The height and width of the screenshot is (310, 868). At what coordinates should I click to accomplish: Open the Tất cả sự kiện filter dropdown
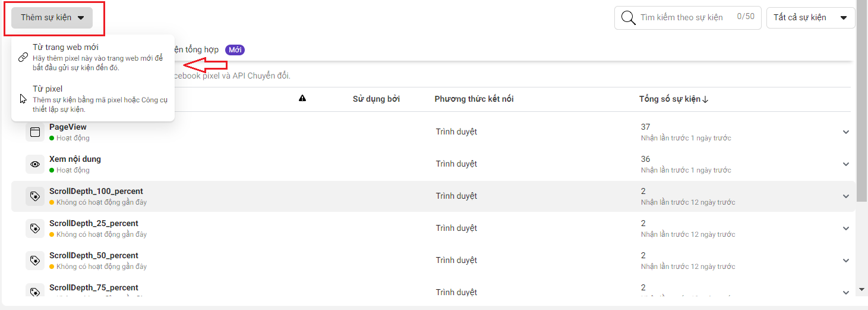[x=810, y=18]
